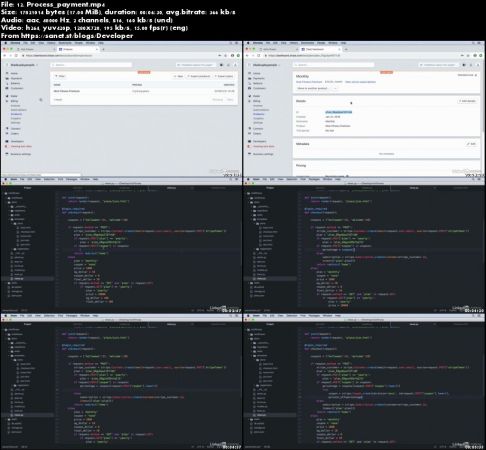Open move-to-another-product dropdown in Monthly plan frame

[x=317, y=88]
